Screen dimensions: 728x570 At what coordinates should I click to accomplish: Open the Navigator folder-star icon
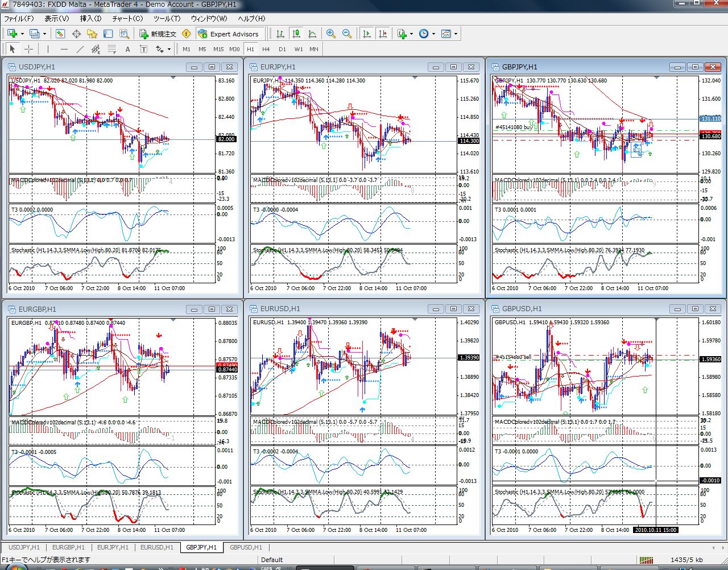(92, 34)
